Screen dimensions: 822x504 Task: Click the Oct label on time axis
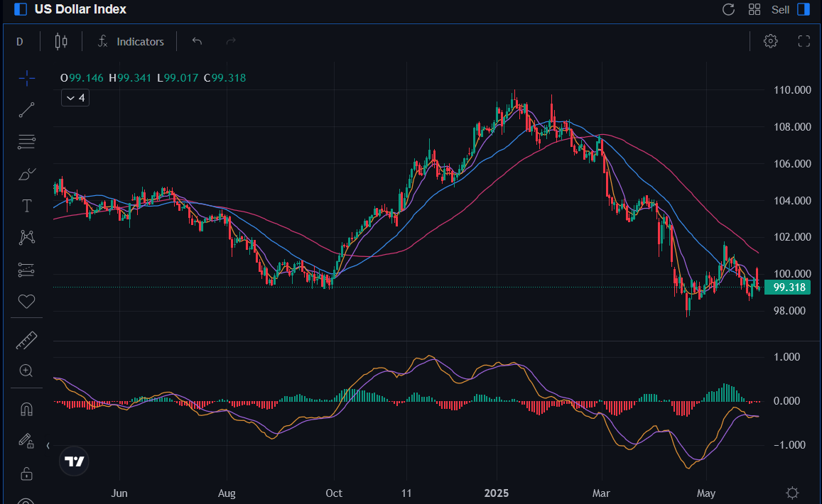click(334, 493)
